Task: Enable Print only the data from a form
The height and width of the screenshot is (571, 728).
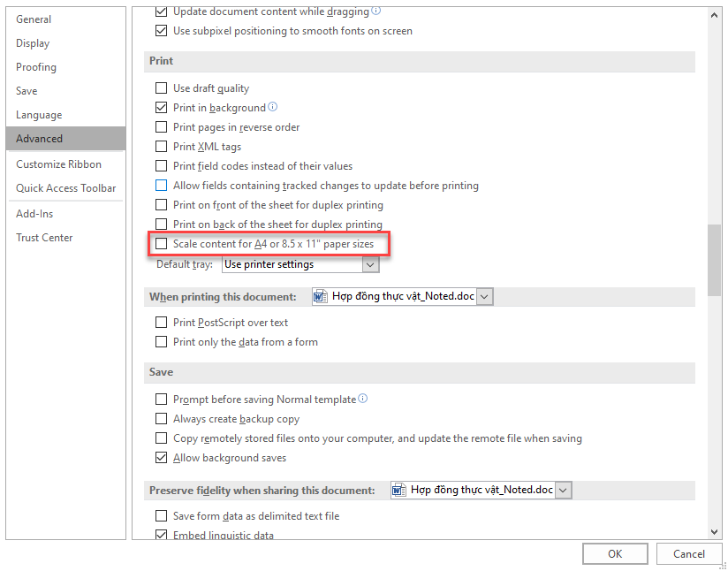Action: pos(161,341)
